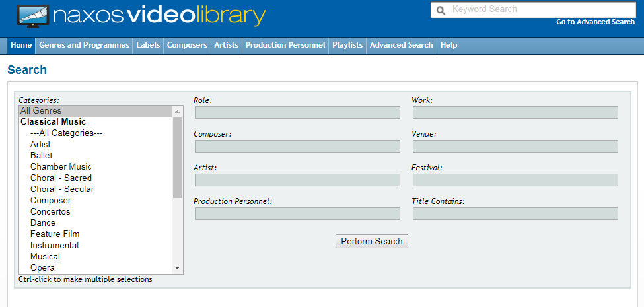Open the Go to Advanced Search link
The height and width of the screenshot is (307, 644).
[x=595, y=22]
